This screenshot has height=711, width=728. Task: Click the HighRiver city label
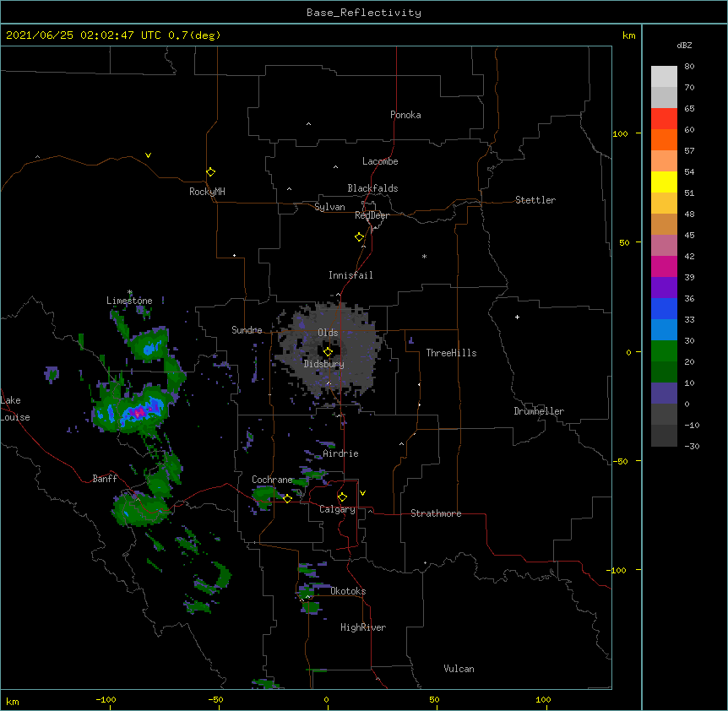point(363,627)
